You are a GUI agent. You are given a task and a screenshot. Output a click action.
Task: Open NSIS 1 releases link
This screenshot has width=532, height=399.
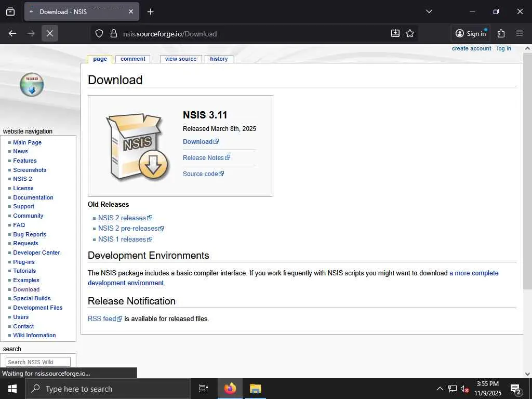(x=125, y=239)
